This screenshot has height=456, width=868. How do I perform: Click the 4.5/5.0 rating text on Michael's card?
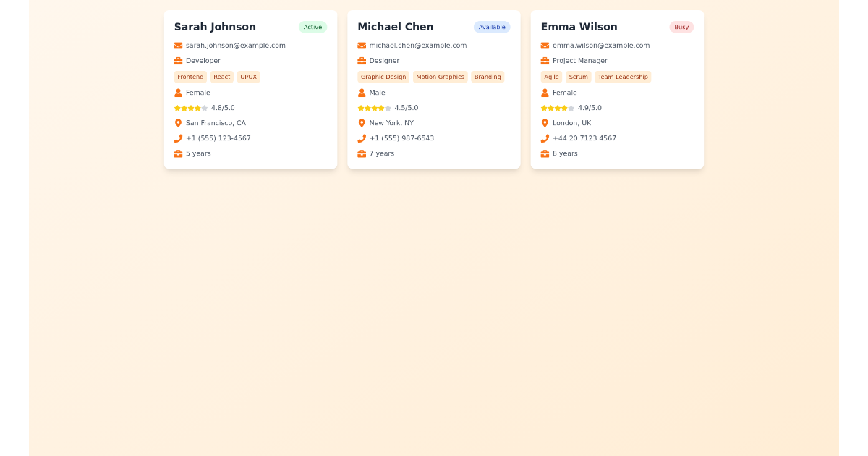406,108
